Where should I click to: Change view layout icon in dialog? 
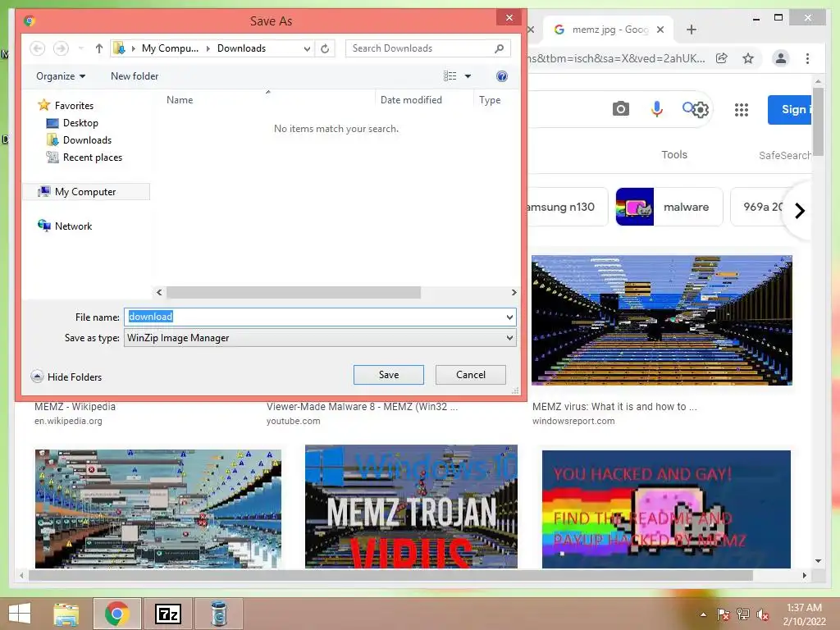coord(450,76)
